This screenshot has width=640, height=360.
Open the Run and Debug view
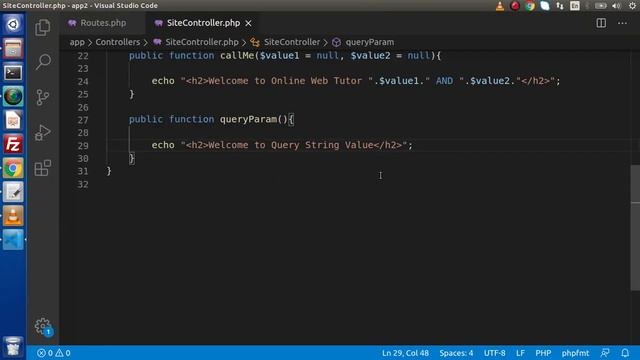42,132
